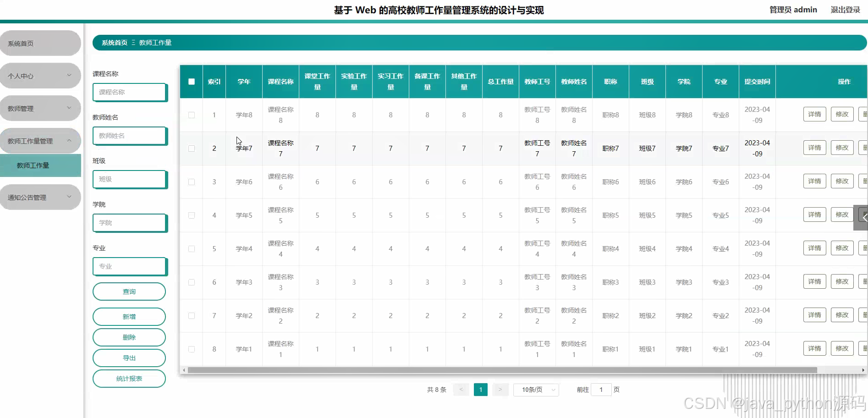Click the table horizontal scrollbar thumb

click(x=502, y=370)
